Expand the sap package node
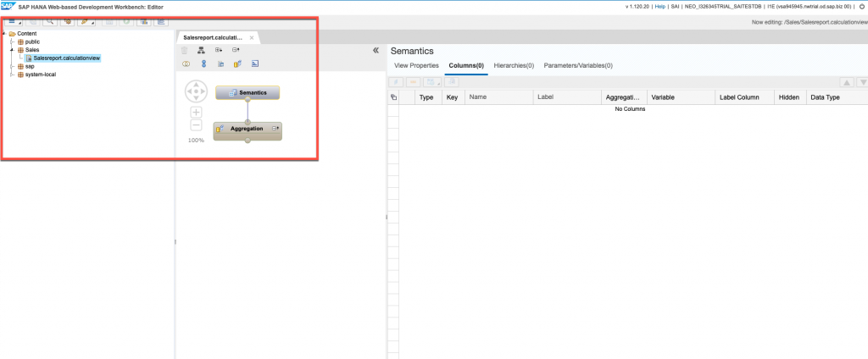The width and height of the screenshot is (868, 359). pos(12,66)
